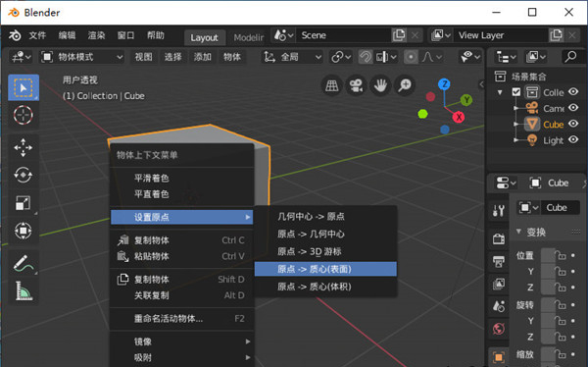Image resolution: width=588 pixels, height=367 pixels.
Task: Open the 物体模式 mode dropdown
Action: [82, 57]
